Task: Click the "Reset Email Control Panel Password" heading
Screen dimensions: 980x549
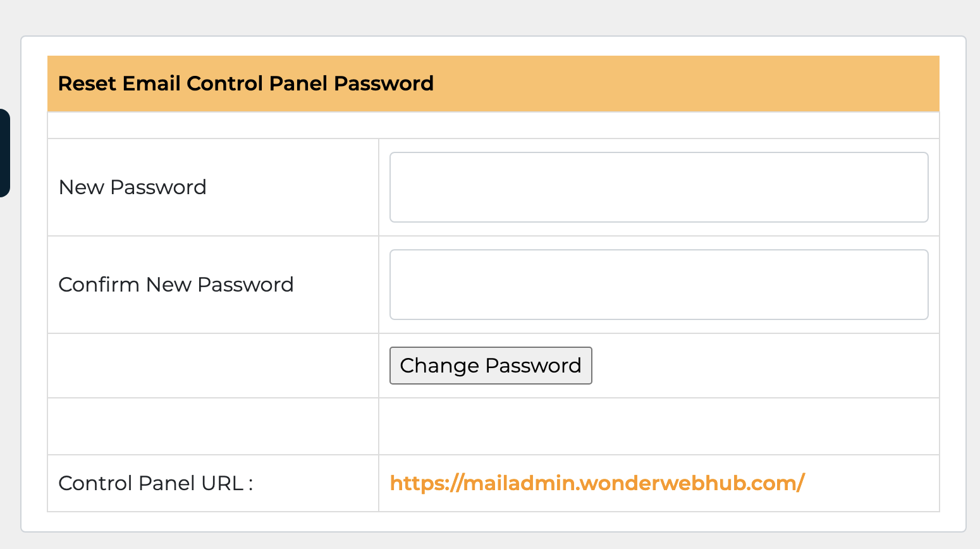Action: 245,83
